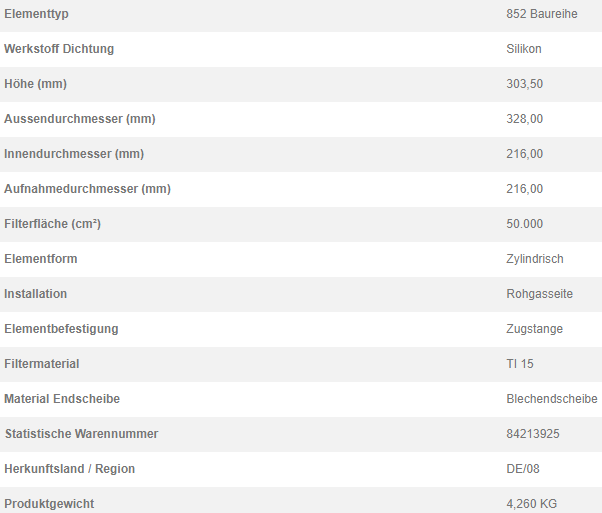Viewport: 602px width, 513px height.
Task: Click the Aussendurchmesser (mm) label
Action: click(x=80, y=119)
